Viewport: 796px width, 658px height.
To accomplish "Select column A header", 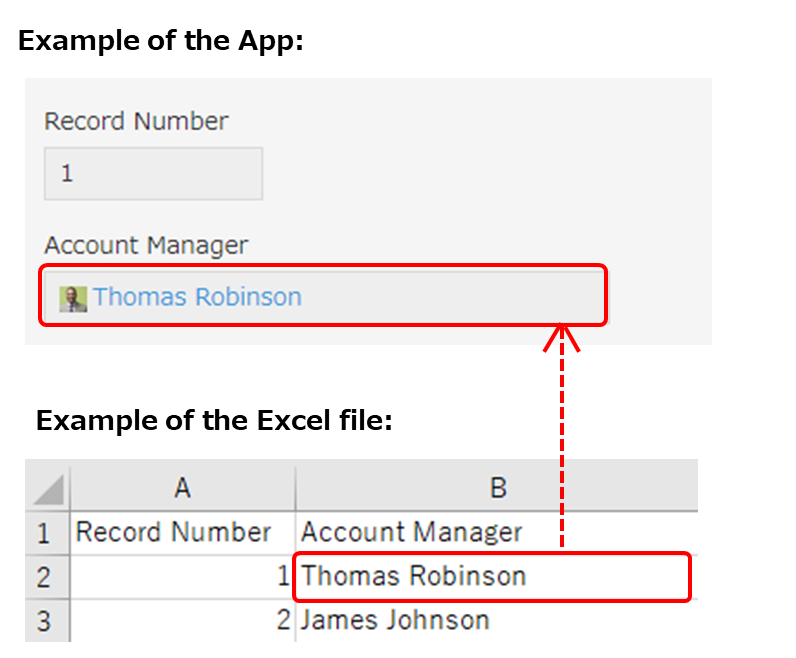I will click(x=182, y=487).
